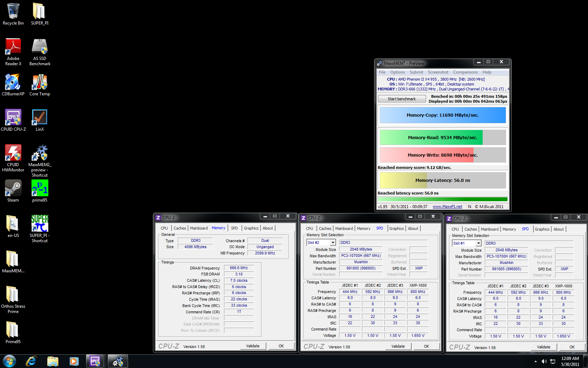
Task: Open the File menu in MaxxMEM
Action: coord(382,72)
